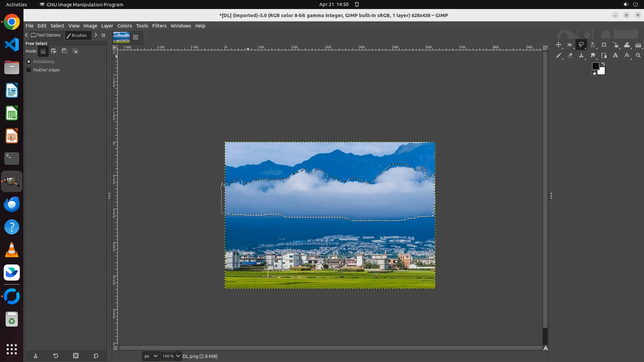This screenshot has width=644, height=362.
Task: Select the Rectangle Select tool
Action: (x=570, y=45)
